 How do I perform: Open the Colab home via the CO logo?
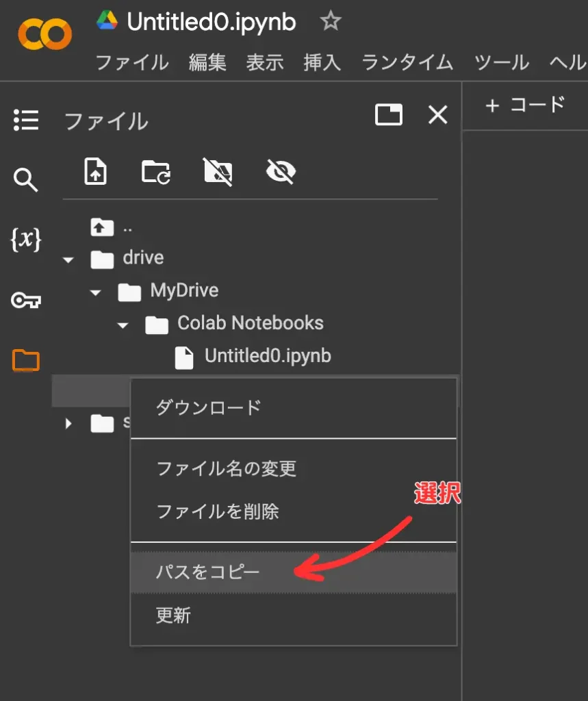43,32
